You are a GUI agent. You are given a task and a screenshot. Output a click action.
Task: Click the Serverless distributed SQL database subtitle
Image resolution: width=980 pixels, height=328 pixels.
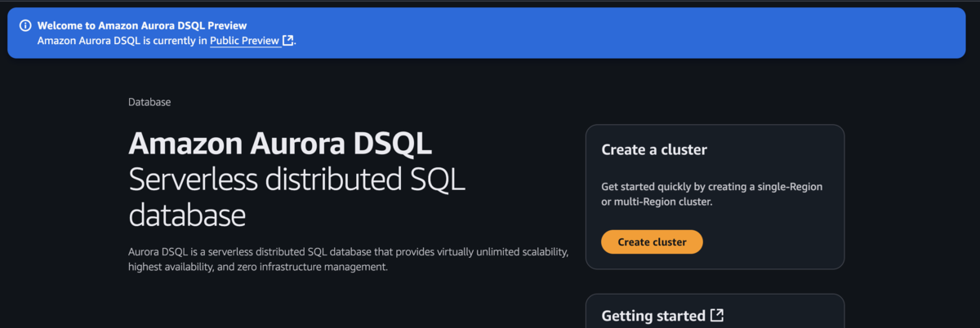296,198
